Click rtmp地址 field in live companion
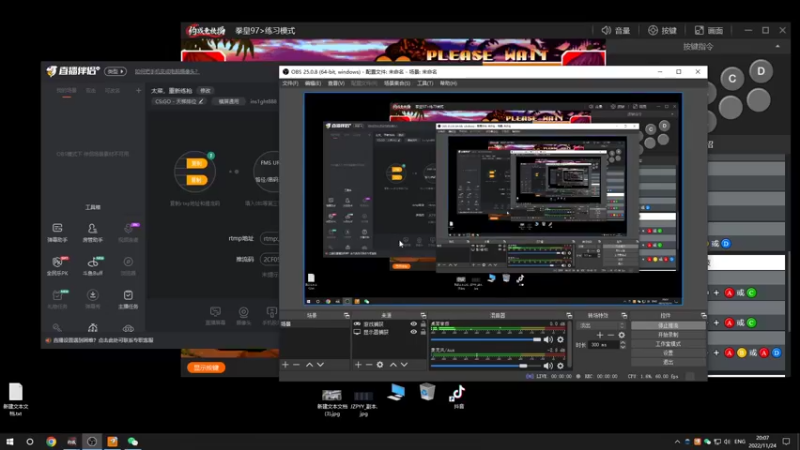800x450 pixels. tap(269, 238)
